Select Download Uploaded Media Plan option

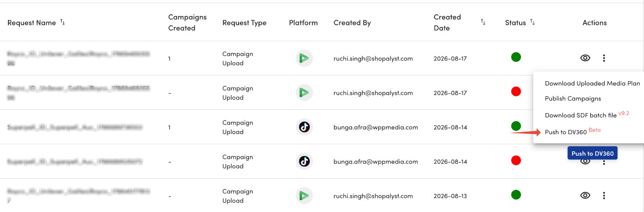tap(592, 83)
